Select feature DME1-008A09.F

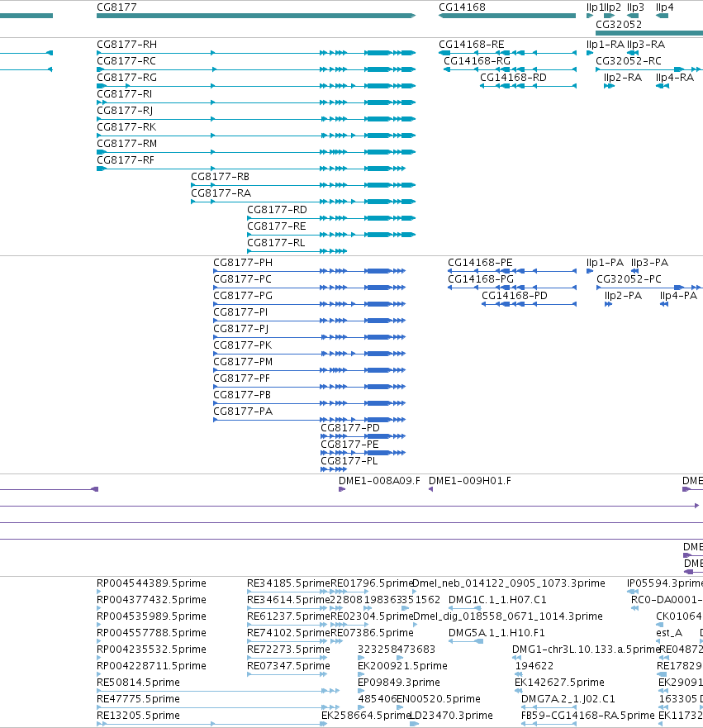pos(379,481)
